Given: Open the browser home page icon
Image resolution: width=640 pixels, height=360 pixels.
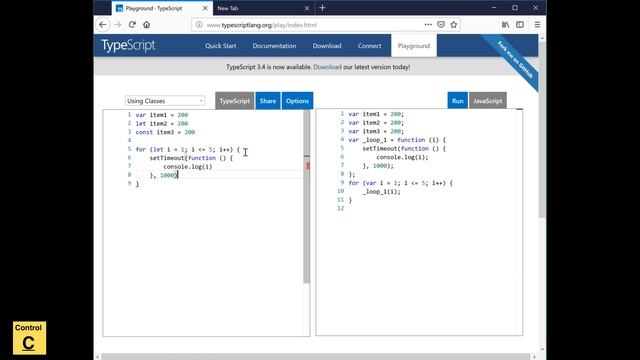Looking at the screenshot, I should (147, 24).
